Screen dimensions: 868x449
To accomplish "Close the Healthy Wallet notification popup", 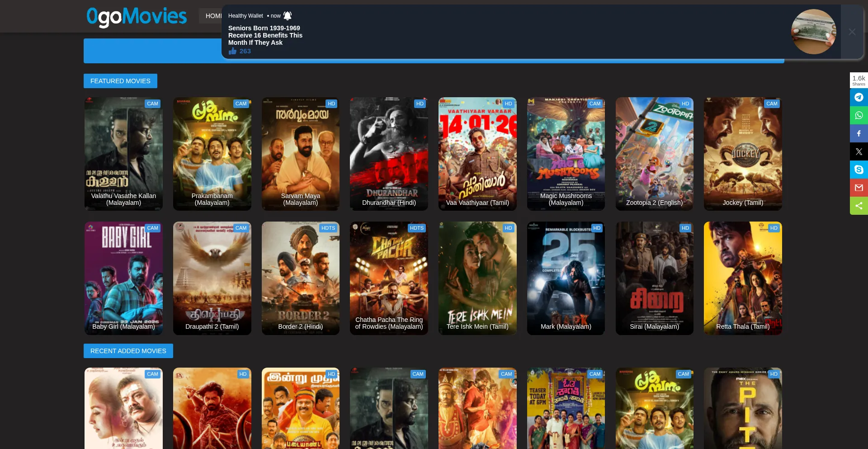I will point(852,32).
